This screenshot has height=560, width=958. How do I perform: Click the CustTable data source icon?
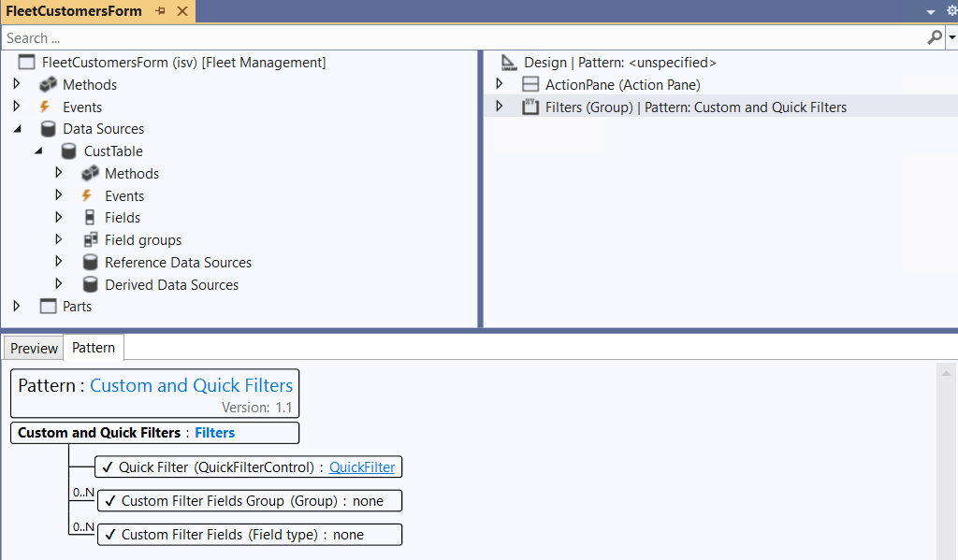[69, 151]
